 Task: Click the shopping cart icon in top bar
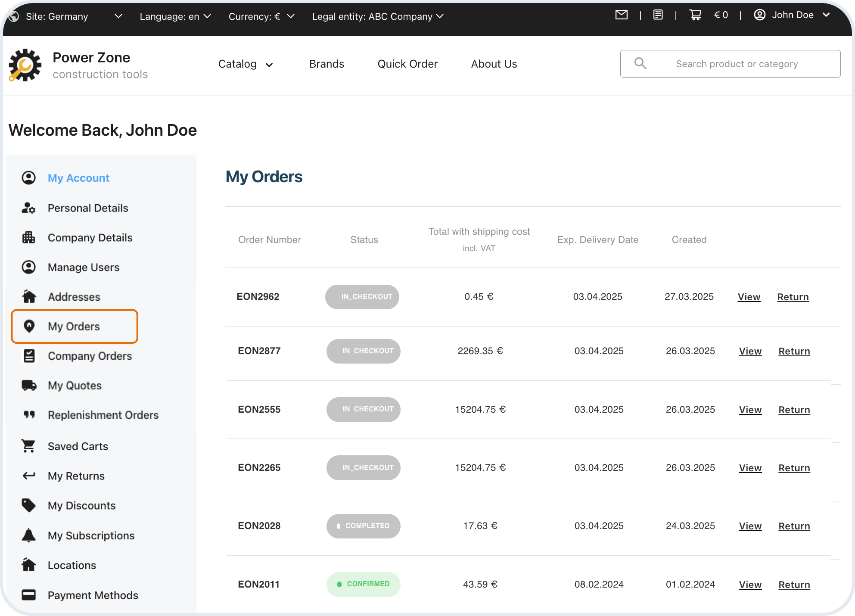(x=695, y=15)
